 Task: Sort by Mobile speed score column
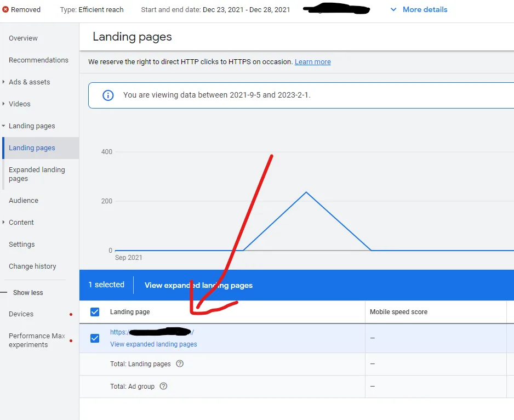pyautogui.click(x=398, y=312)
